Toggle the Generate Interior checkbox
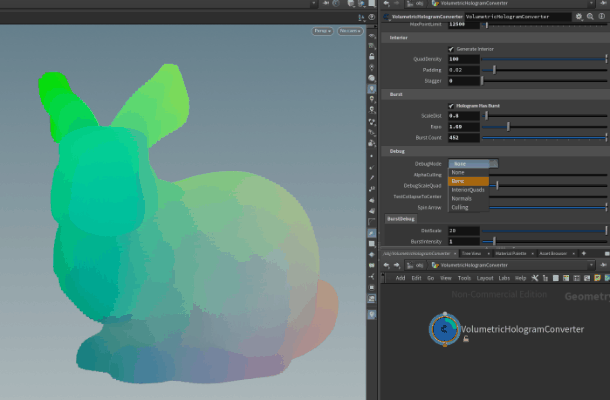This screenshot has height=400, width=610. point(451,49)
